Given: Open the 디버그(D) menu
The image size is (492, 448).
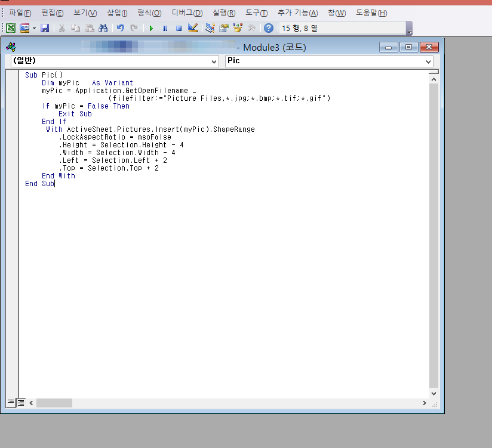Looking at the screenshot, I should tap(187, 13).
